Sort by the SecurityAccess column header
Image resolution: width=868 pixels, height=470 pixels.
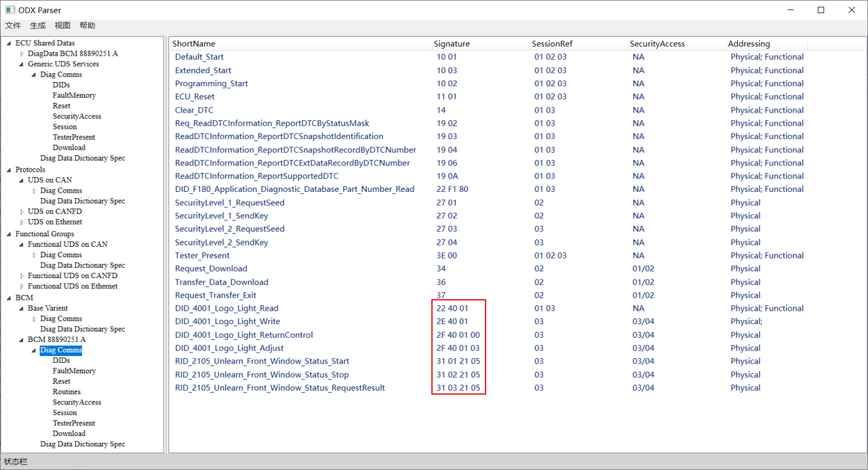pyautogui.click(x=657, y=43)
